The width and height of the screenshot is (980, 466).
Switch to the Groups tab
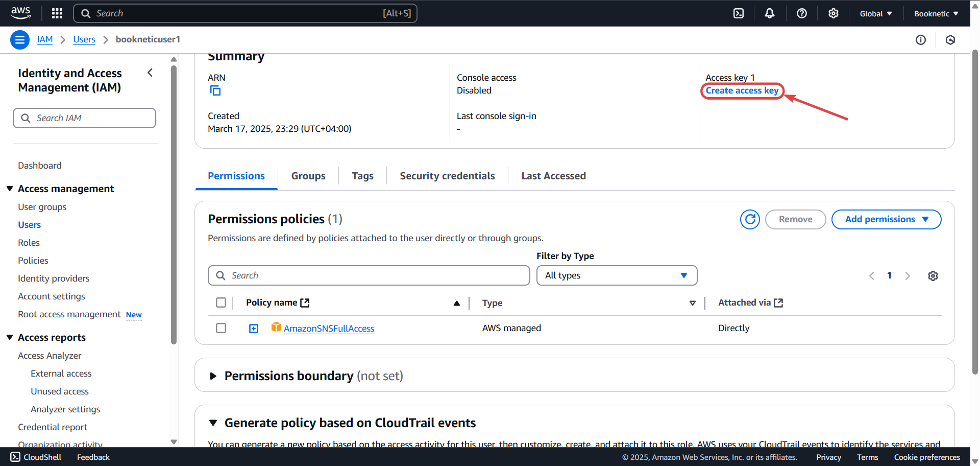[x=308, y=176]
